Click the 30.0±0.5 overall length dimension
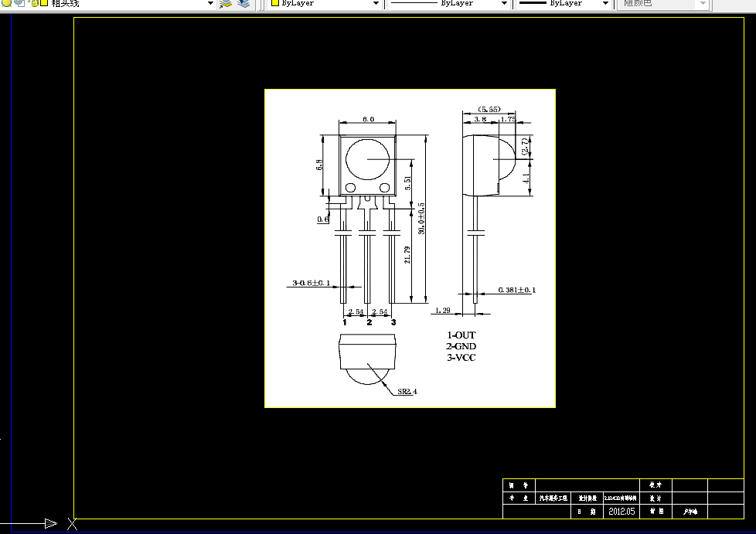This screenshot has width=756, height=534. point(421,219)
